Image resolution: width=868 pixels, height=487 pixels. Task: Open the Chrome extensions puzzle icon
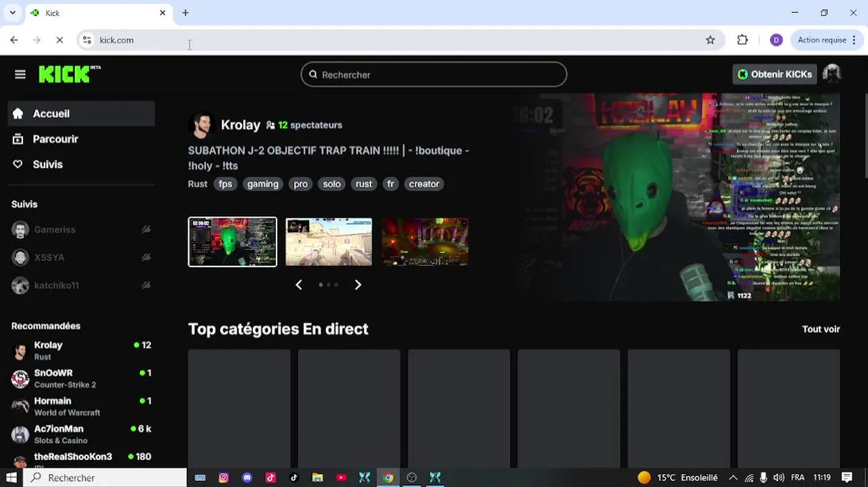click(x=742, y=40)
